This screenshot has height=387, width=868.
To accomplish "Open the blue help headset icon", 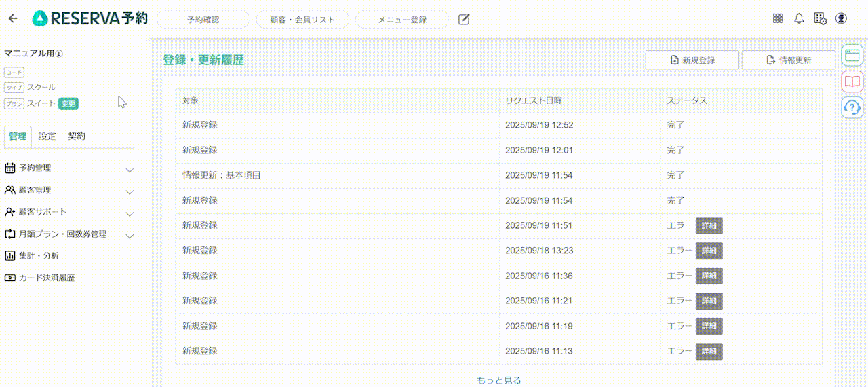I will pos(852,107).
